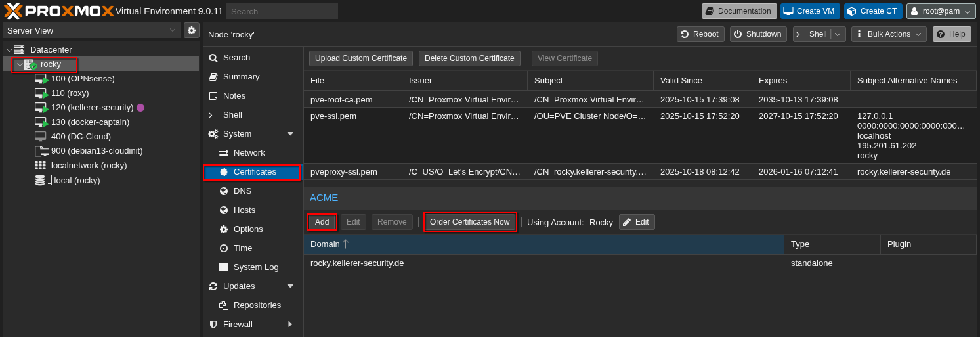Expand the Firewall menu section
Image resolution: width=980 pixels, height=337 pixels.
click(290, 325)
